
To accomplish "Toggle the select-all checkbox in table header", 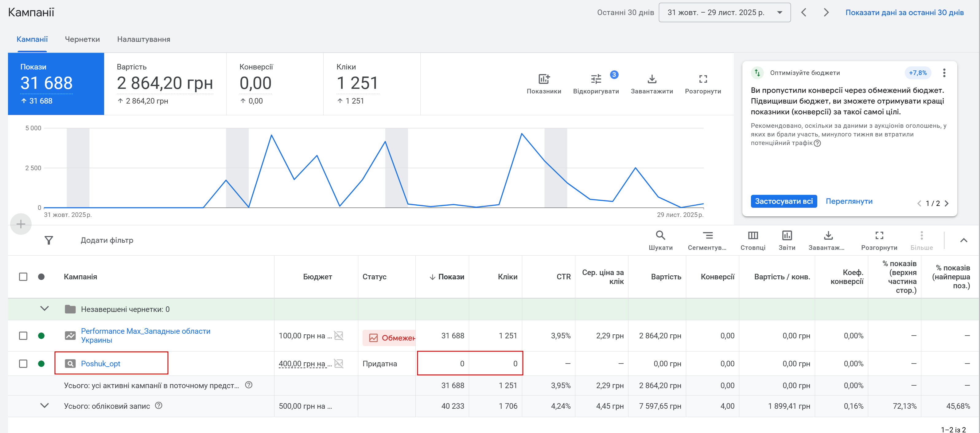I will coord(23,277).
